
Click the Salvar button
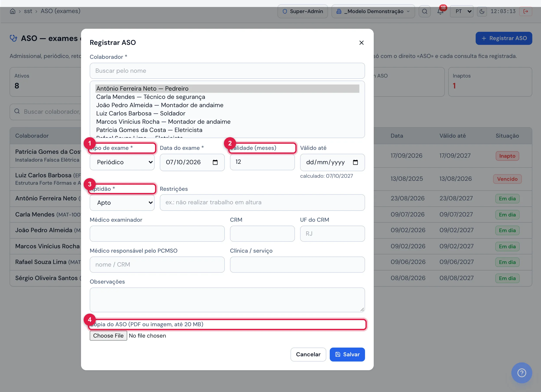click(x=347, y=355)
